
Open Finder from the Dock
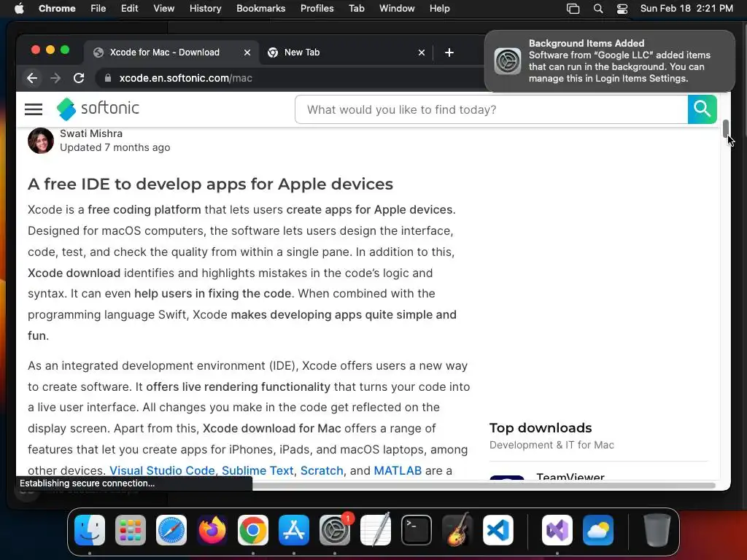(90, 530)
